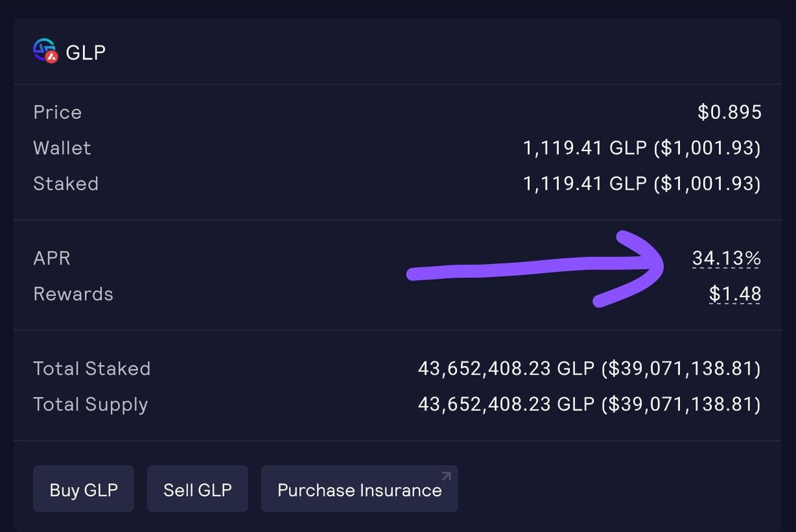Click the red Avalanche badge on the GLP logo
Image resolution: width=796 pixels, height=532 pixels.
(x=52, y=57)
